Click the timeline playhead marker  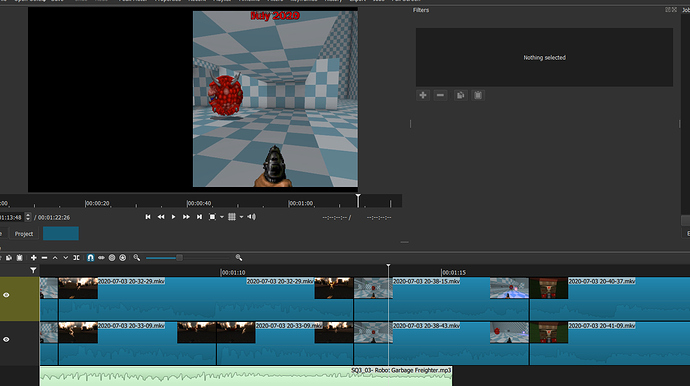(x=388, y=267)
